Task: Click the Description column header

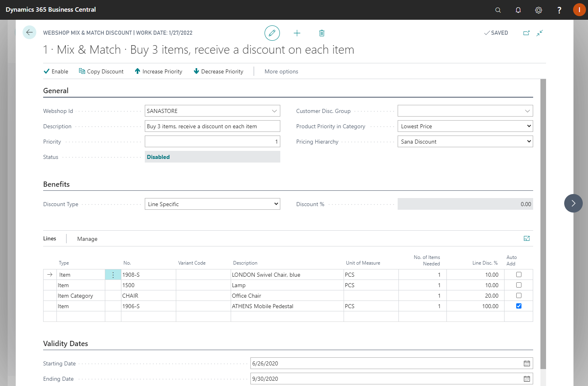Action: [x=245, y=263]
